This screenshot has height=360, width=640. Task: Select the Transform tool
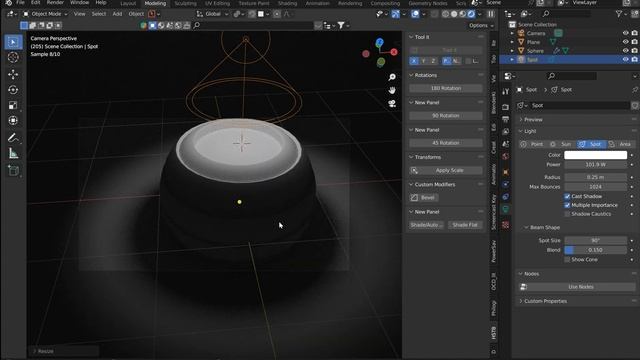[13, 121]
